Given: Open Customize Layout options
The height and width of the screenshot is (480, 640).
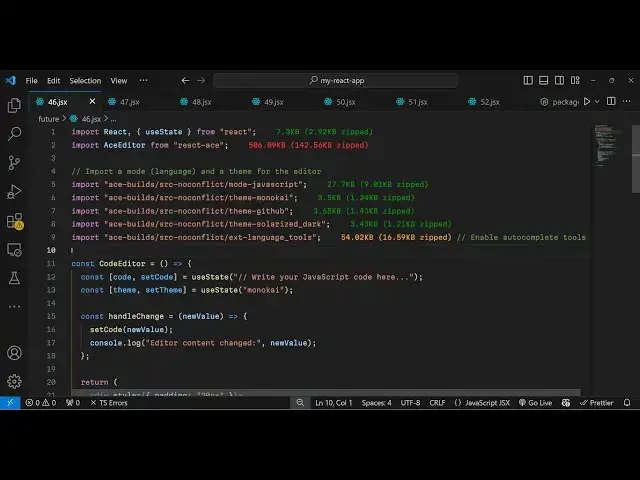Looking at the screenshot, I should [x=575, y=80].
